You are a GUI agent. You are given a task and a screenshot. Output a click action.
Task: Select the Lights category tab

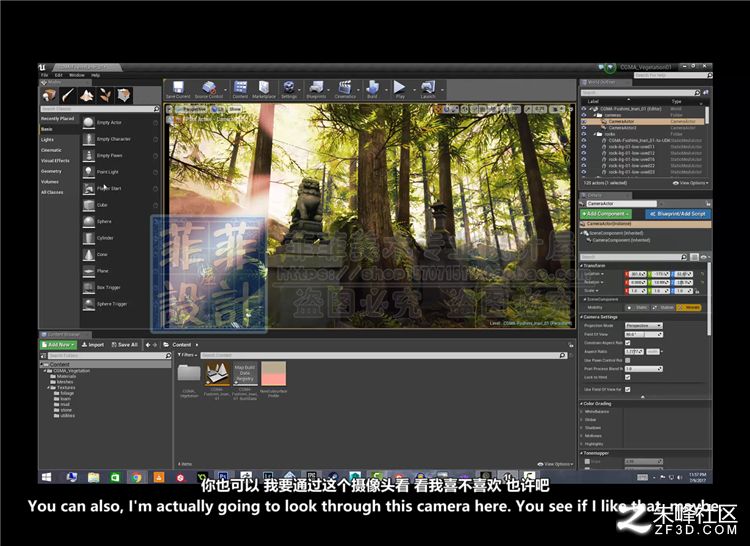[x=59, y=140]
